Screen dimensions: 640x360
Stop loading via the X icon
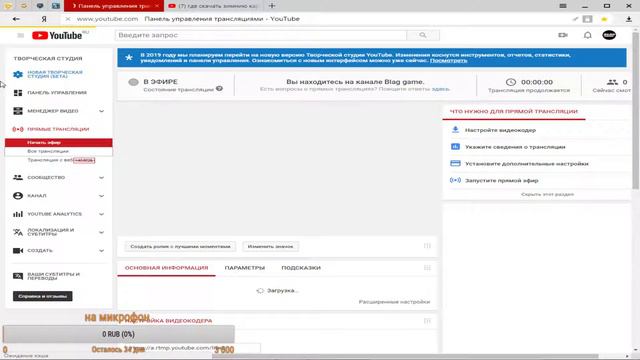click(x=68, y=19)
